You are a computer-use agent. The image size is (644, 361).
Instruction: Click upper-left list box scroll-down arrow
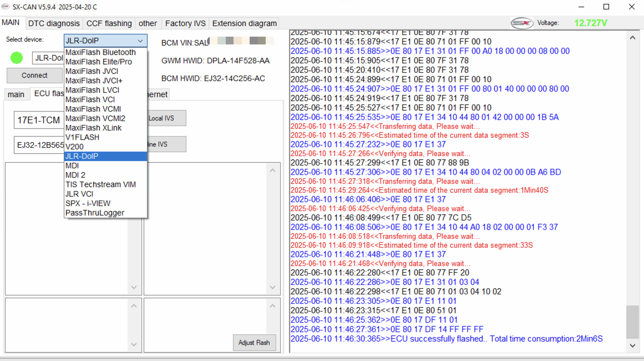click(134, 287)
